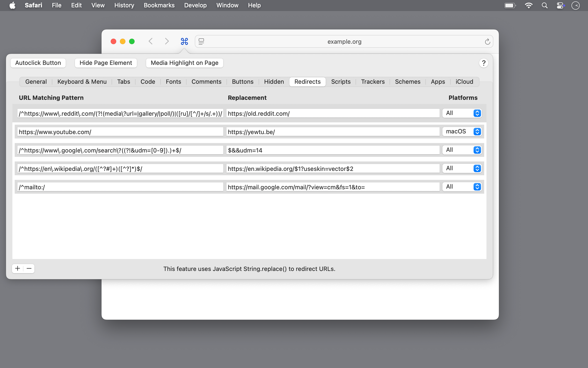Switch to the Code tab

148,82
